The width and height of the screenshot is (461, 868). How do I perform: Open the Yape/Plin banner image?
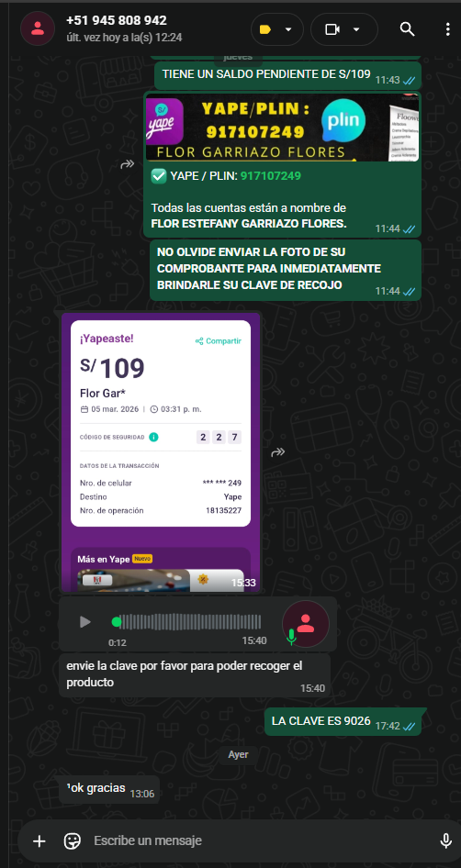pos(282,128)
